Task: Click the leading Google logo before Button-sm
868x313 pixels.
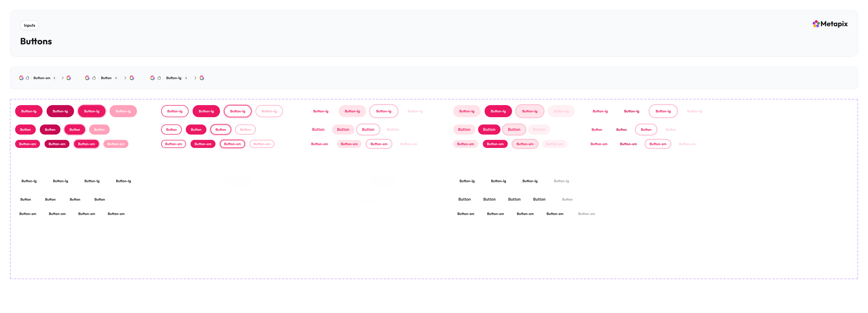Action: (21, 78)
